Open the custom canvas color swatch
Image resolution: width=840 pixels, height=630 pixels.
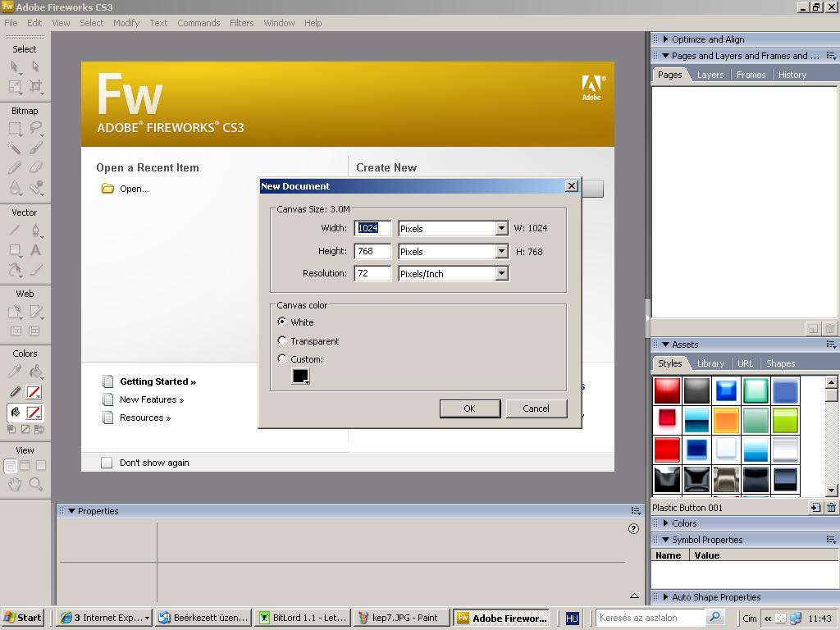coord(300,376)
